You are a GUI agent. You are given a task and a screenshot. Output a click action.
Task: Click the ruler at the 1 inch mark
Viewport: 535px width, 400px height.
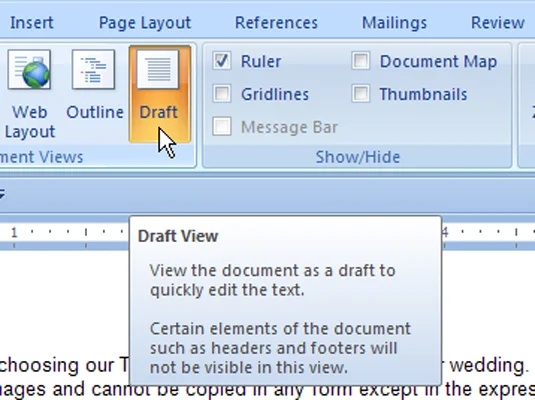pos(14,233)
